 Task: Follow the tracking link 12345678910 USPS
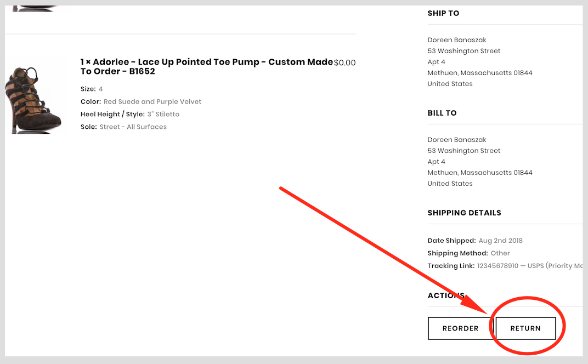pos(530,266)
